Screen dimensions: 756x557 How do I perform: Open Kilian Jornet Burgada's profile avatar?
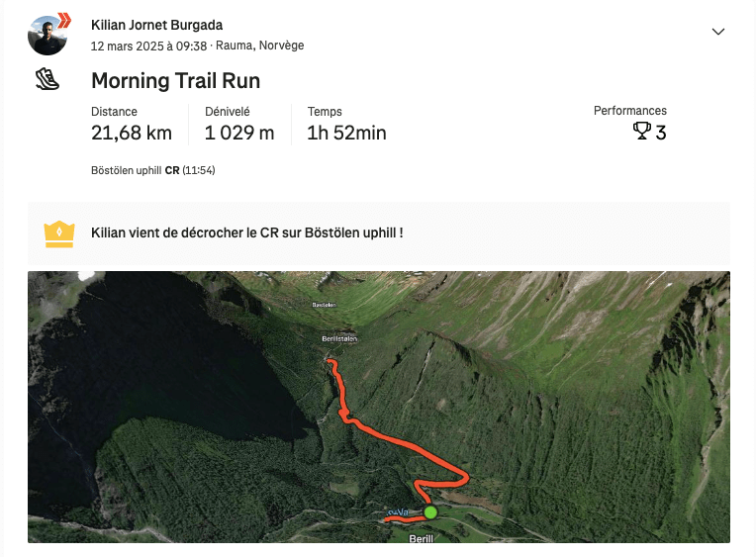click(x=47, y=36)
